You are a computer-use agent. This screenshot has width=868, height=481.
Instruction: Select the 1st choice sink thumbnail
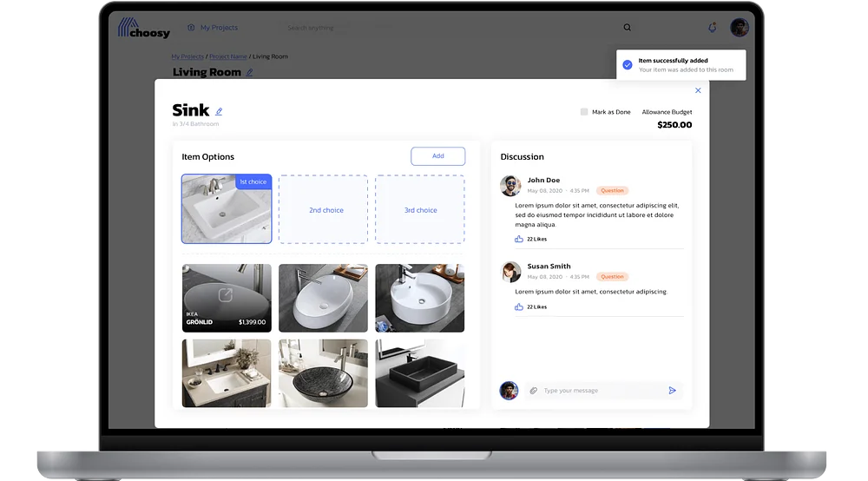(227, 209)
